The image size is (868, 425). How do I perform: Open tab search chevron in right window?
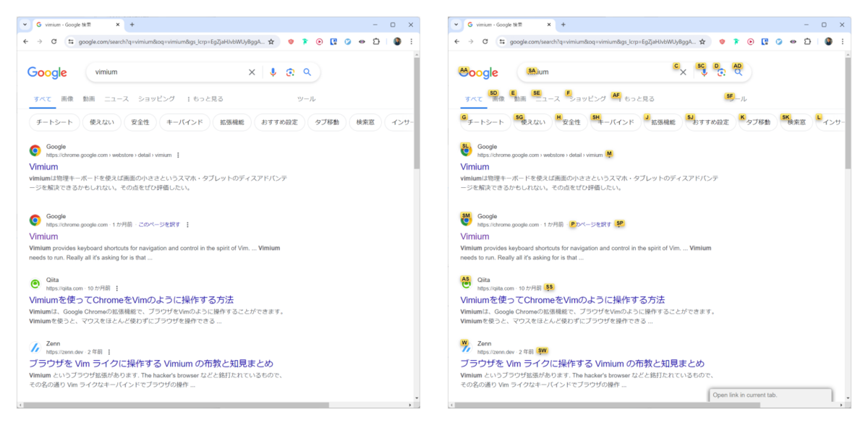[x=456, y=25]
